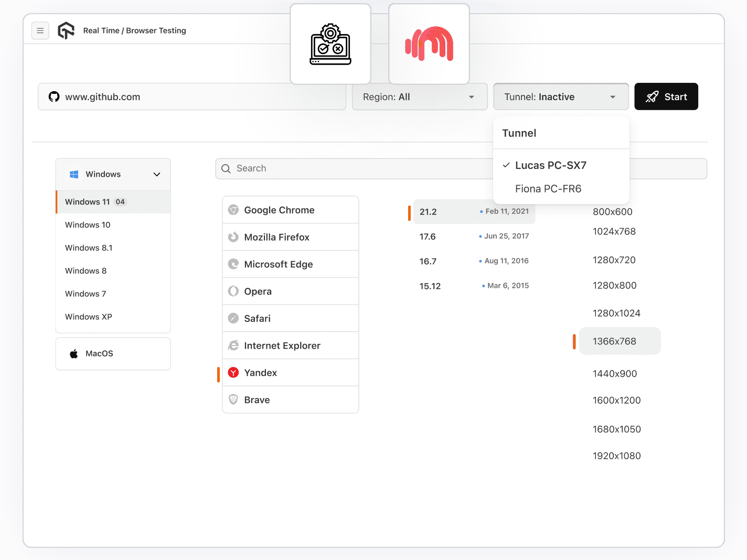Open the browser testing gear tile
Viewport: 747px width, 560px height.
pyautogui.click(x=330, y=45)
